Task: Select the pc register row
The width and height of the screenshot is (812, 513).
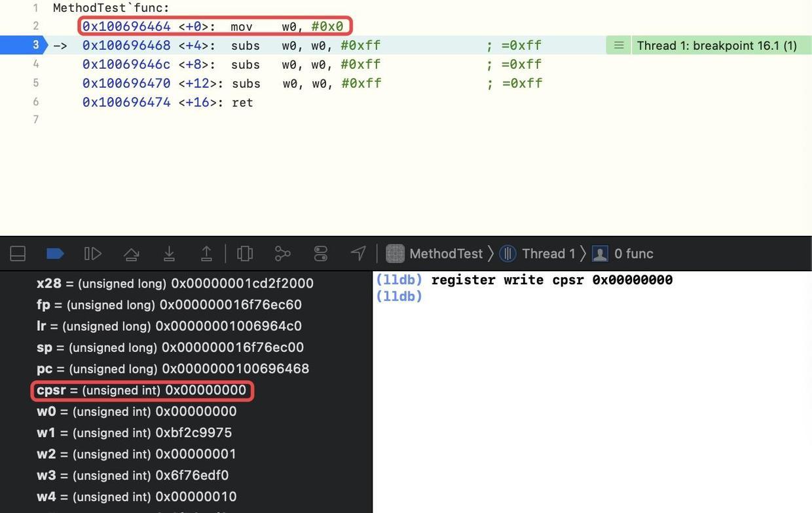Action: click(x=173, y=369)
